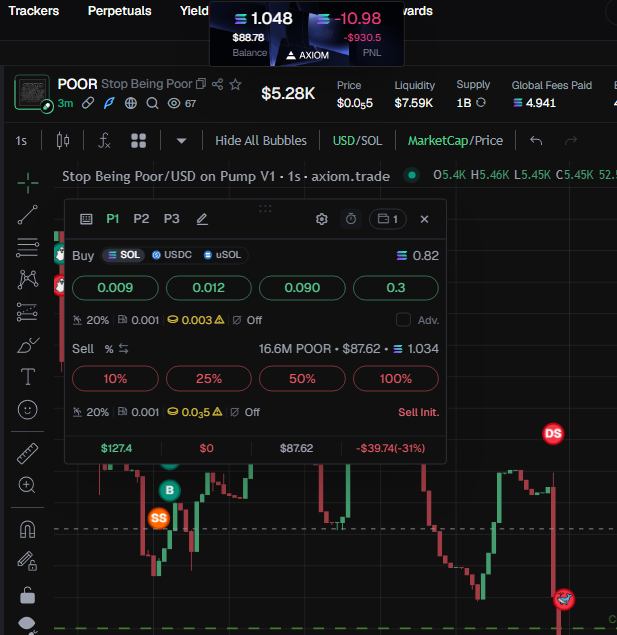The height and width of the screenshot is (635, 617).
Task: Switch to preset P2
Action: [x=141, y=219]
